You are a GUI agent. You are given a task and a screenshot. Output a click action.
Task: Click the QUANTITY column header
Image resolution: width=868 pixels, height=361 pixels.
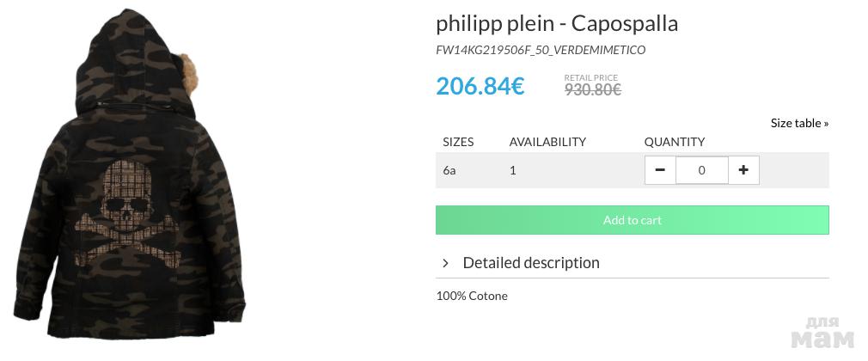click(x=675, y=142)
